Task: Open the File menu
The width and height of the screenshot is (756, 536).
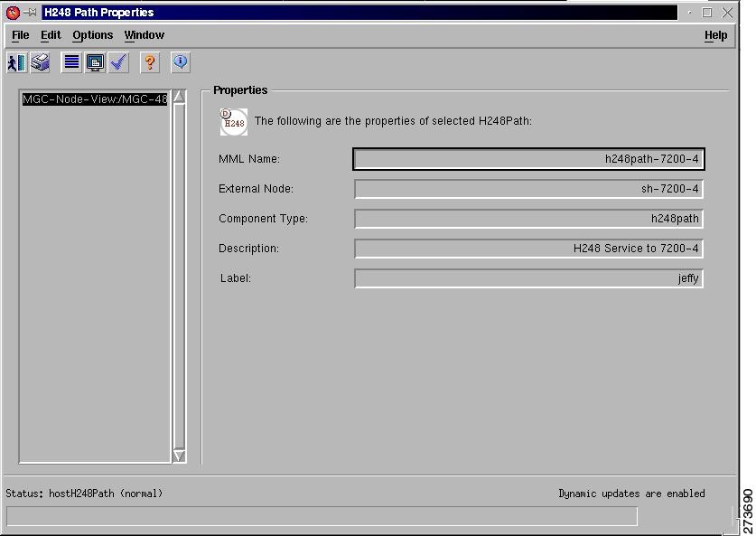Action: 19,34
